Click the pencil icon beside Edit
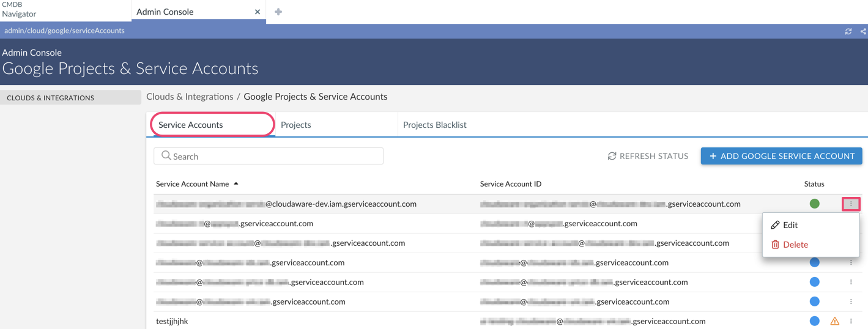 click(x=775, y=225)
